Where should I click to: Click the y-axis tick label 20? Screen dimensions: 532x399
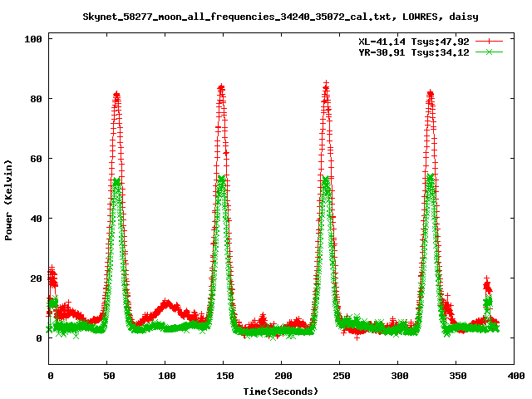[37, 278]
